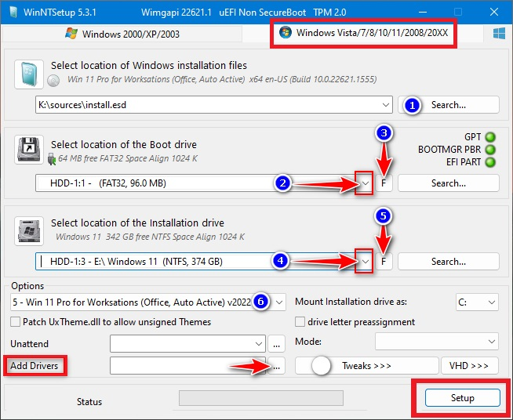The height and width of the screenshot is (420, 513).
Task: Click the green EFI PART status indicator
Action: pyautogui.click(x=490, y=162)
